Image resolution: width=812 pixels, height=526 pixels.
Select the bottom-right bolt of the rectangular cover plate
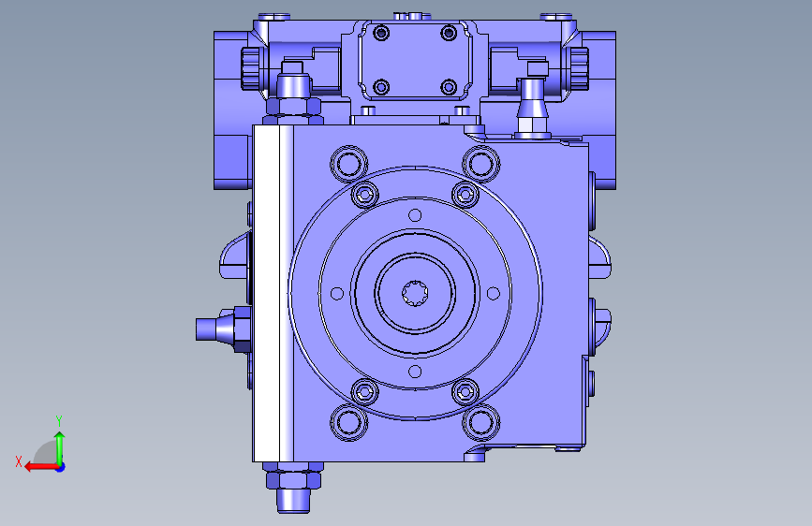tap(449, 87)
